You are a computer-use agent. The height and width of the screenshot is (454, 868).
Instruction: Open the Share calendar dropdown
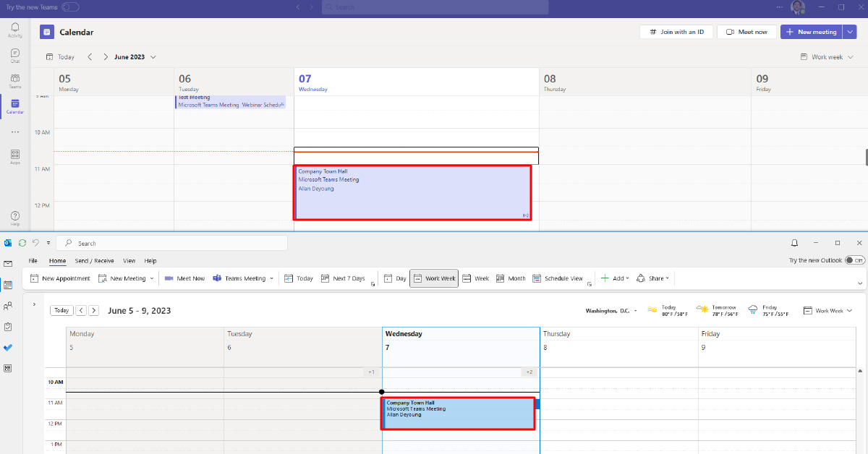point(652,278)
